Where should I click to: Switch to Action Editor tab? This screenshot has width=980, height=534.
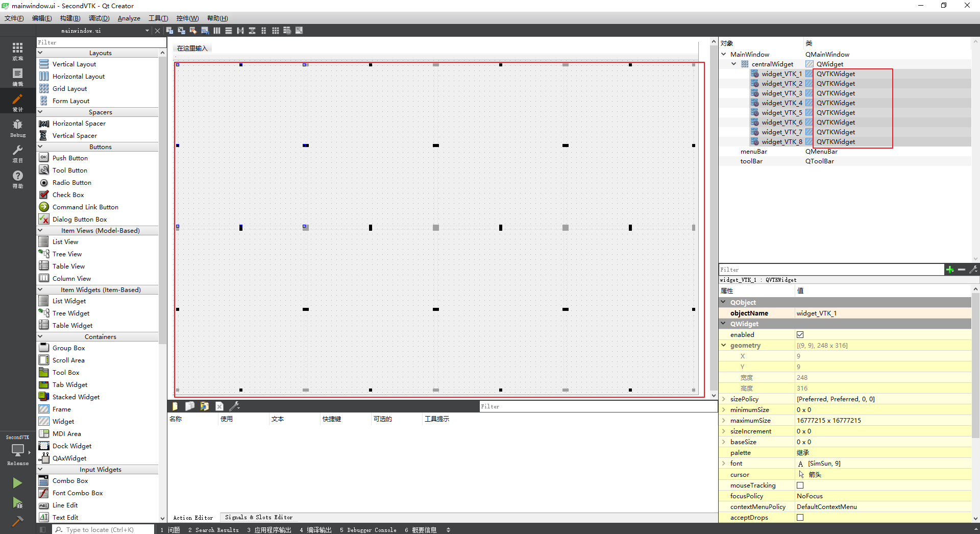(x=193, y=518)
